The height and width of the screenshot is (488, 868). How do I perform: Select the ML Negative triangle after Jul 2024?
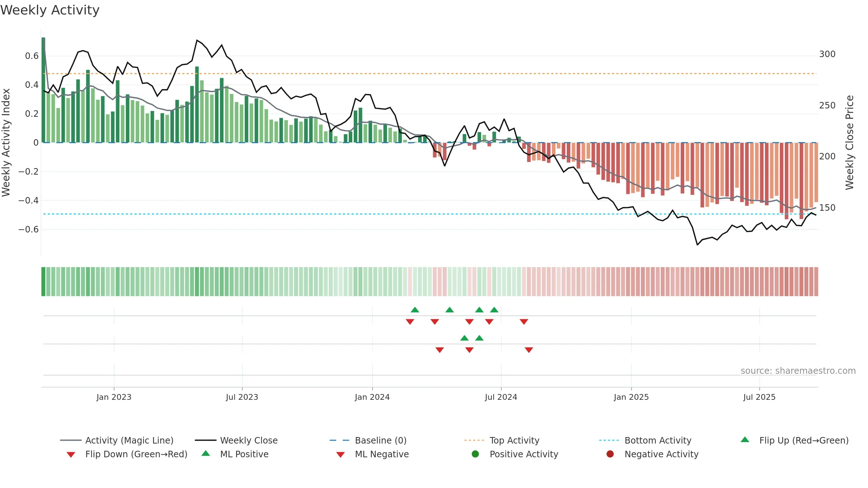pyautogui.click(x=529, y=350)
